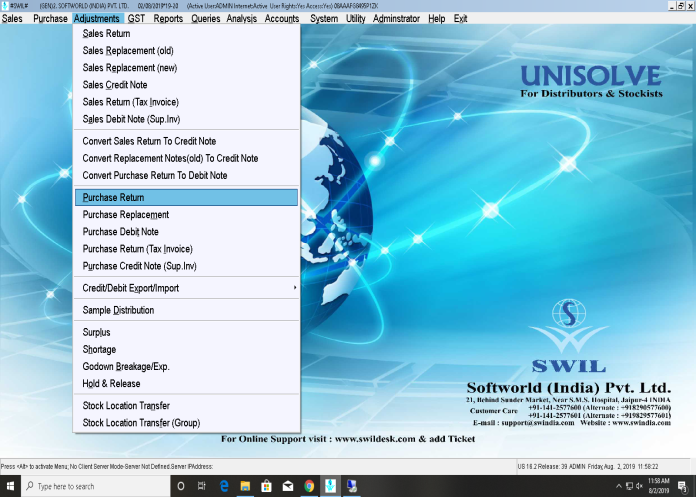The image size is (696, 497).
Task: Open the System menu
Action: [324, 19]
